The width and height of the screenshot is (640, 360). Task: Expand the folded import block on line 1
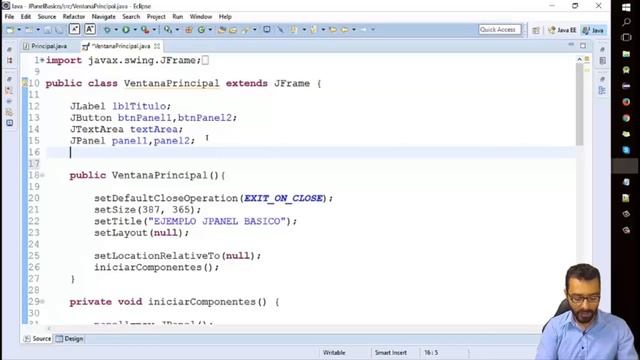pyautogui.click(x=42, y=60)
